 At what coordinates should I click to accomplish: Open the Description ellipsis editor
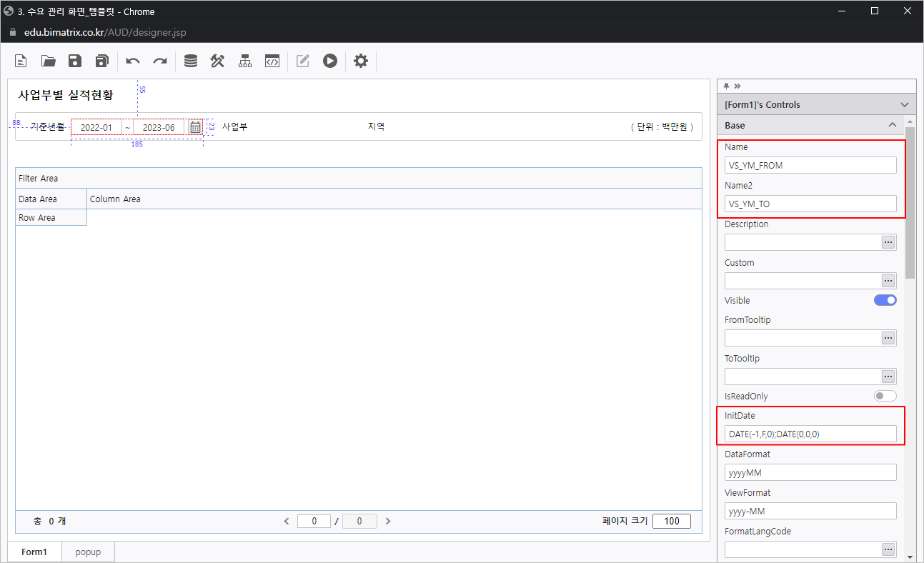click(888, 242)
